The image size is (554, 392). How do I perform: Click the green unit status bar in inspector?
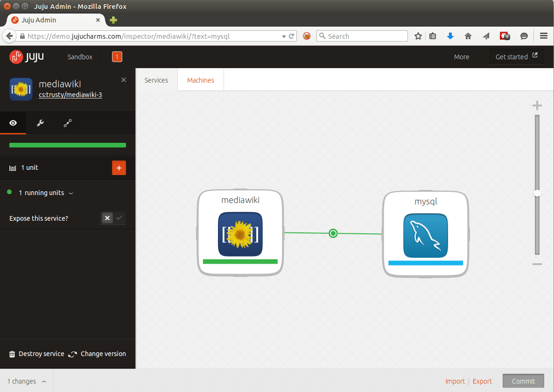pyautogui.click(x=68, y=145)
